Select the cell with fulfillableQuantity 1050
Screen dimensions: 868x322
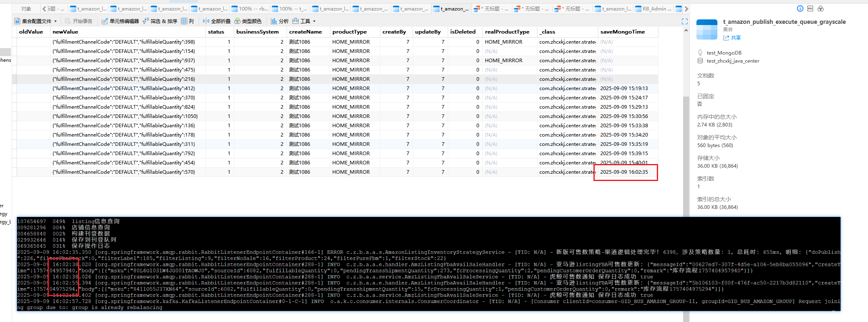coord(128,116)
